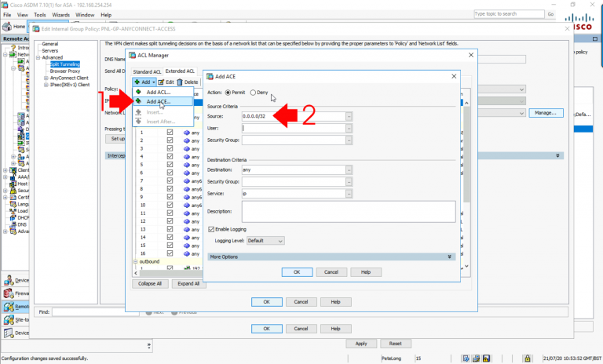Switch to Extended ACL tab
The height and width of the screenshot is (364, 603).
point(180,71)
